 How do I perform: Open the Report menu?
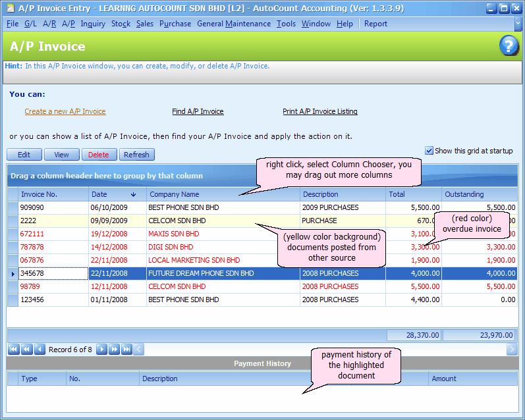[x=375, y=24]
